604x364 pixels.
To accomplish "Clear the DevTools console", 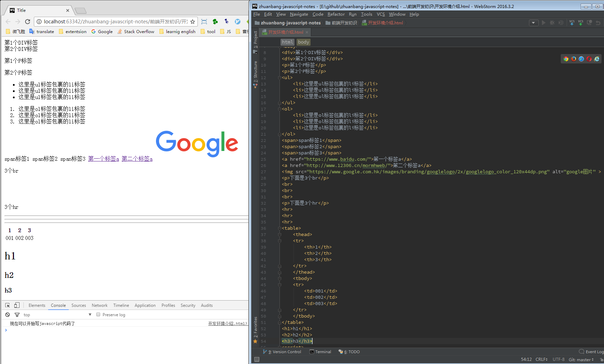I will click(7, 315).
